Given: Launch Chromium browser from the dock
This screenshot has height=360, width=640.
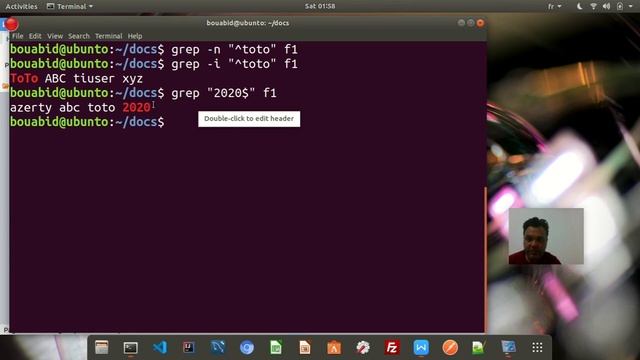Looking at the screenshot, I should tap(247, 348).
